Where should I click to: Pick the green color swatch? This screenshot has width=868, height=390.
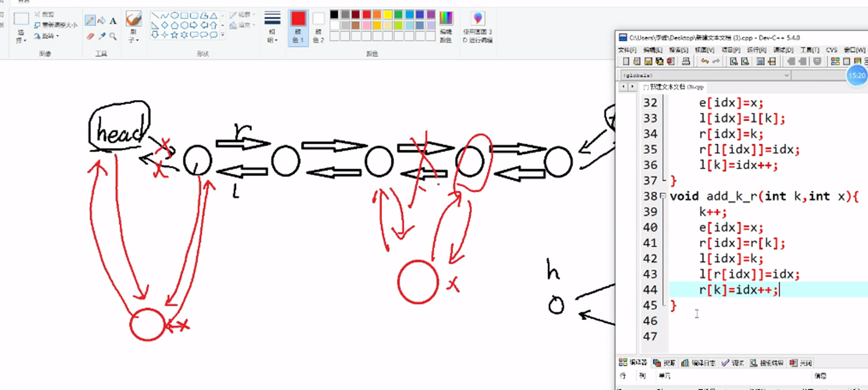399,14
